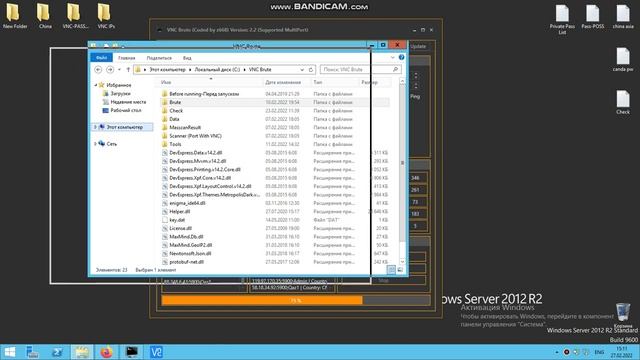Click the search VNC Brute field
The height and width of the screenshot is (360, 640).
pos(360,70)
